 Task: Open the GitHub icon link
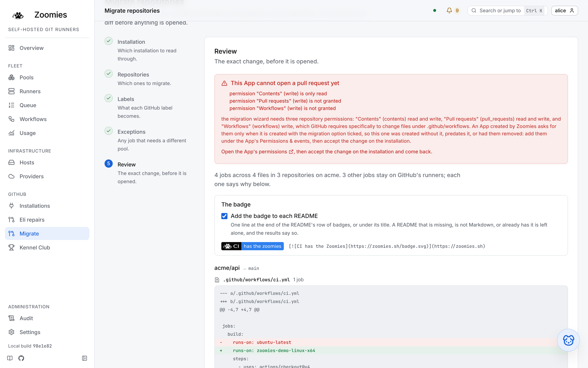coord(21,358)
